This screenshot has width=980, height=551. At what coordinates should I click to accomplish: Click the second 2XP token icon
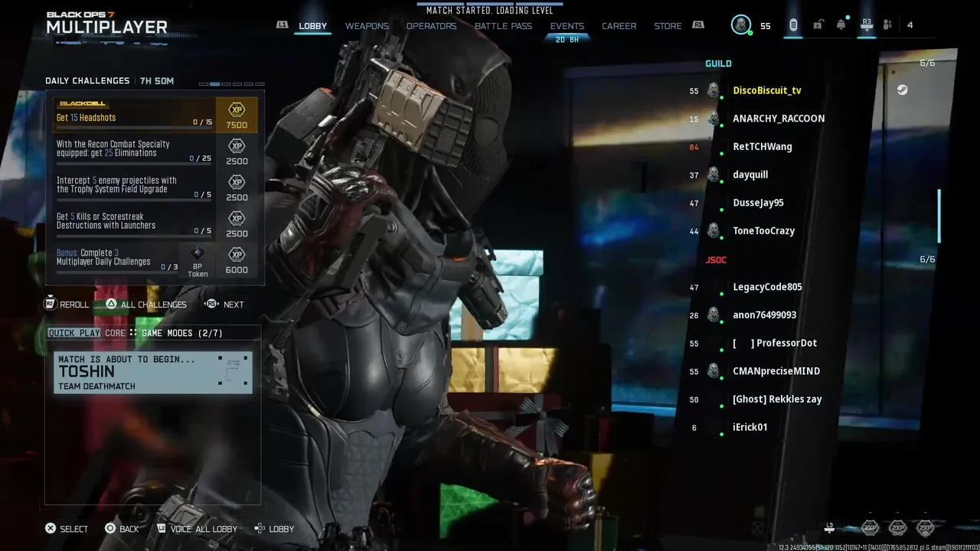click(897, 527)
